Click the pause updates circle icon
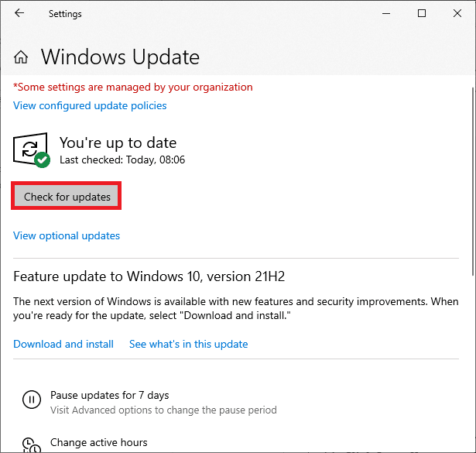Image resolution: width=476 pixels, height=453 pixels. pos(32,400)
